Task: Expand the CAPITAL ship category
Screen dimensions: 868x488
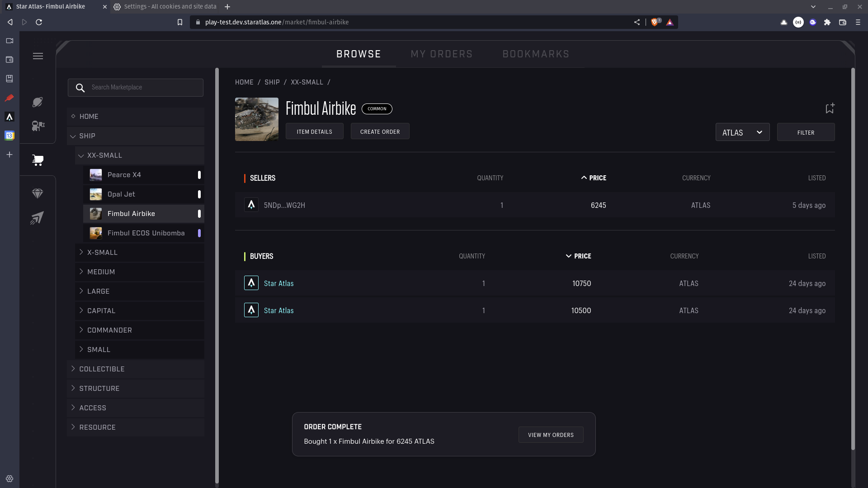Action: point(140,311)
